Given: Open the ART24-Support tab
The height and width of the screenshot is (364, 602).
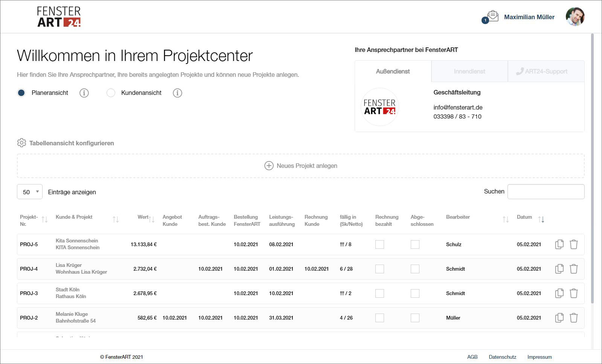Looking at the screenshot, I should 546,72.
